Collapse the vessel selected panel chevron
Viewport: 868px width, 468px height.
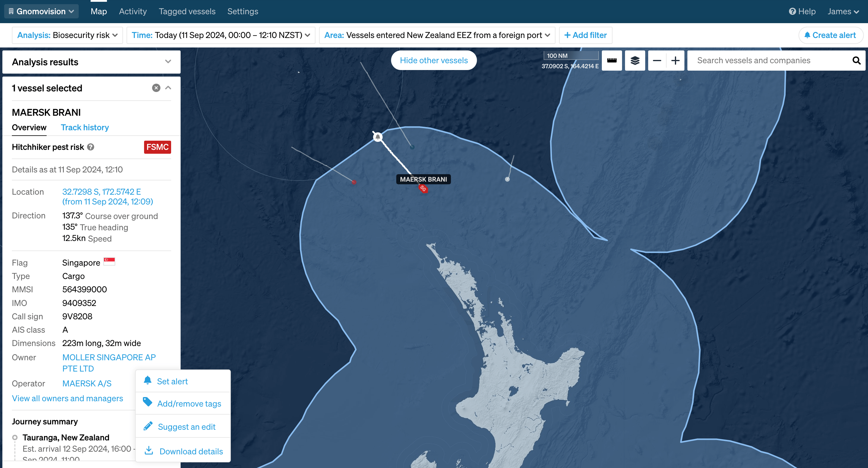(x=168, y=88)
